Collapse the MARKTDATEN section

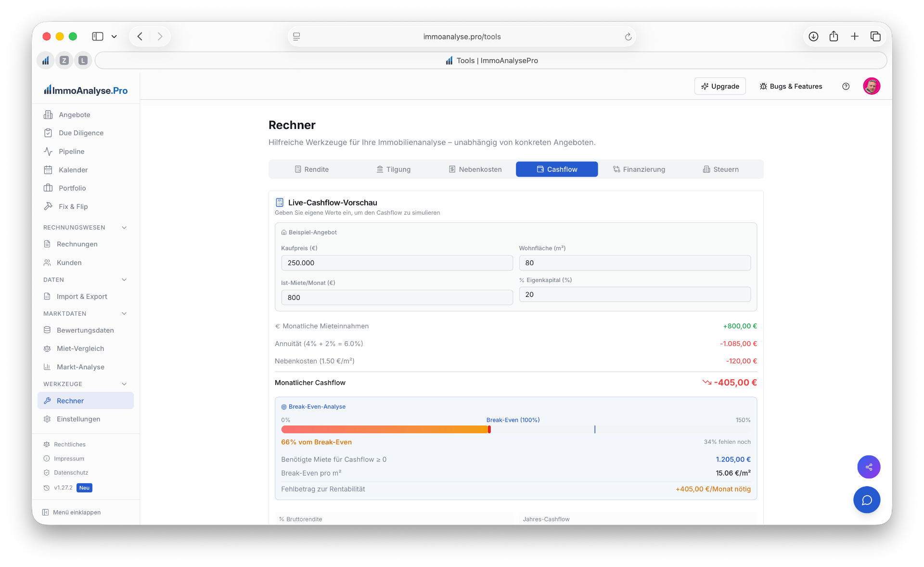tap(124, 314)
